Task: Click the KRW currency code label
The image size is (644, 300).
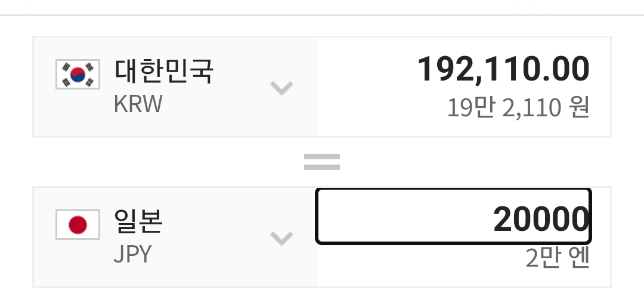Action: coord(138,104)
